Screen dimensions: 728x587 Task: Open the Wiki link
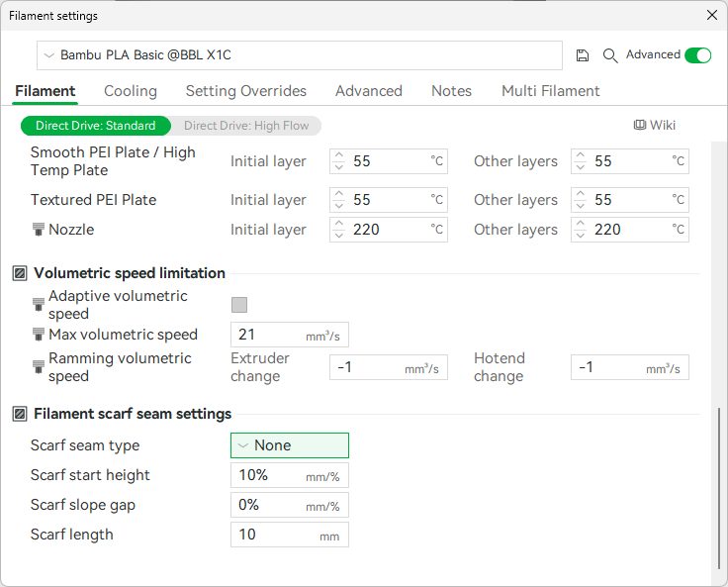pos(655,125)
